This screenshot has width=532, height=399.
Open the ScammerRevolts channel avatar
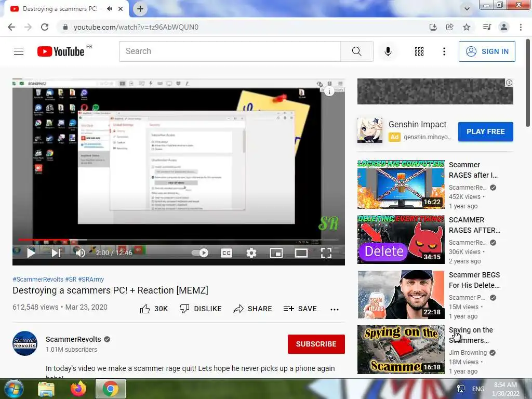[25, 343]
